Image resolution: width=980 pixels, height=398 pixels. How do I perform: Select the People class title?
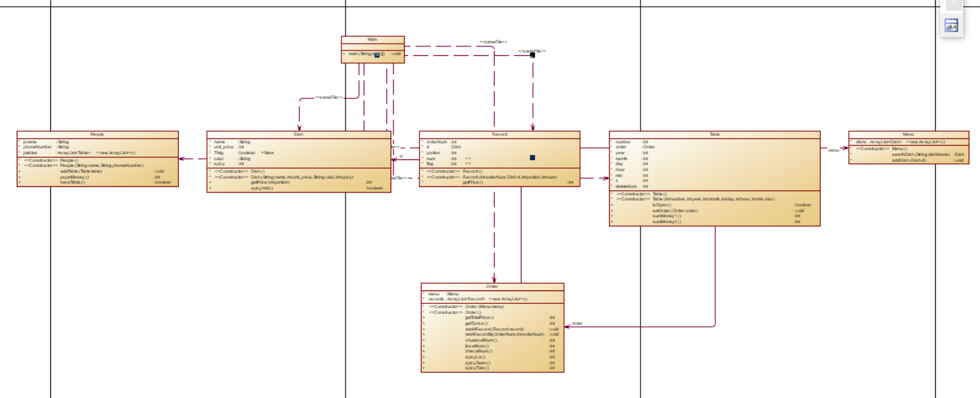(x=97, y=134)
